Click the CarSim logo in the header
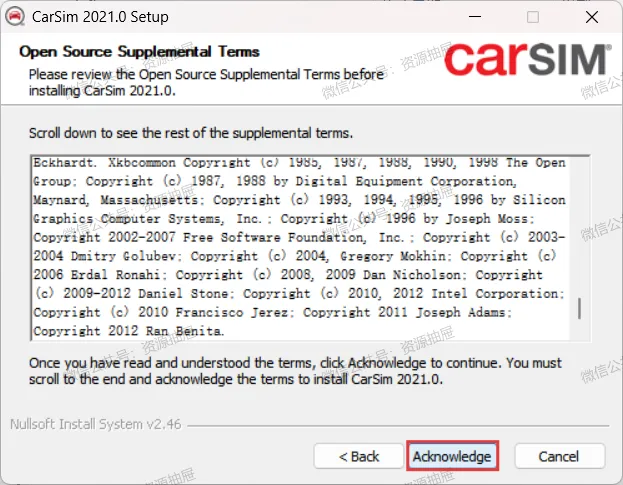This screenshot has height=485, width=623. [x=527, y=60]
